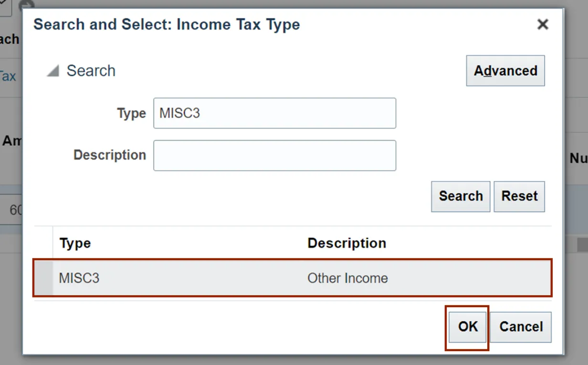Click the Other Income description cell
The width and height of the screenshot is (588, 365).
(347, 278)
